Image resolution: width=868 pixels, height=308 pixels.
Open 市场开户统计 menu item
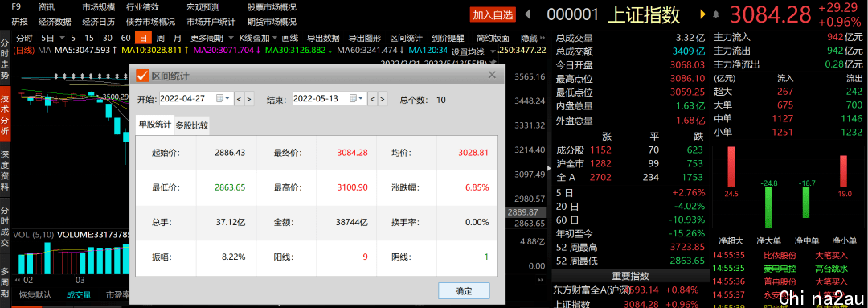point(211,23)
